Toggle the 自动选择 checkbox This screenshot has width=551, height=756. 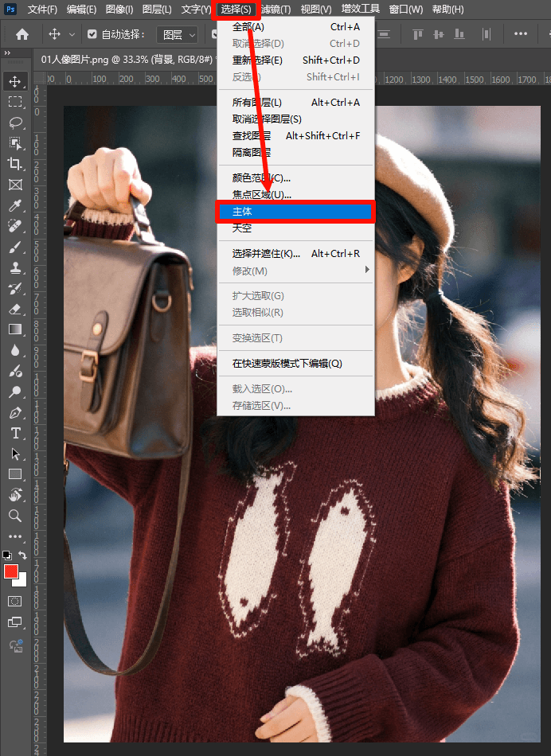(92, 35)
